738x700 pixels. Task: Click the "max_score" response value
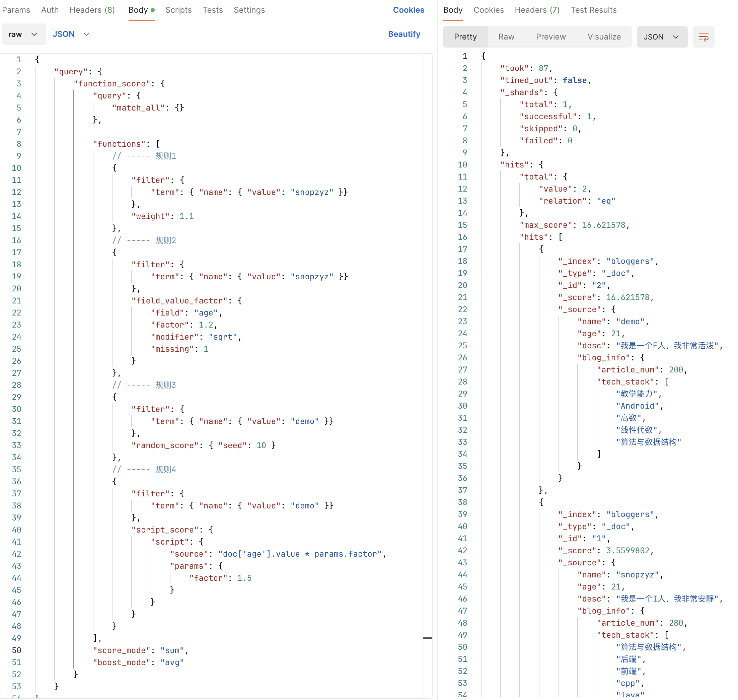603,225
